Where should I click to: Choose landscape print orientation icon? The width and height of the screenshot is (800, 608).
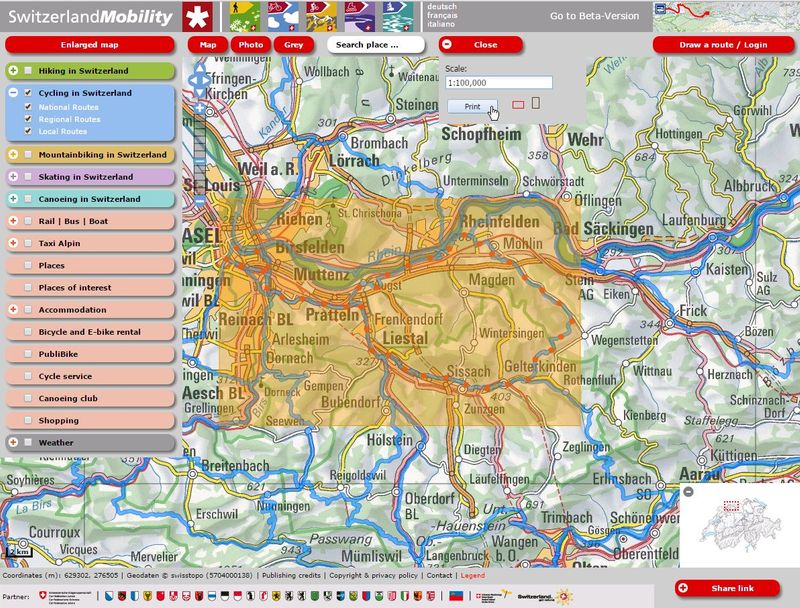click(x=518, y=103)
